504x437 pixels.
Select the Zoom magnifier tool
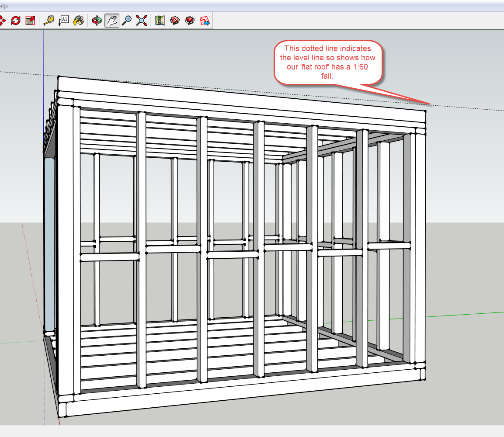coord(127,20)
